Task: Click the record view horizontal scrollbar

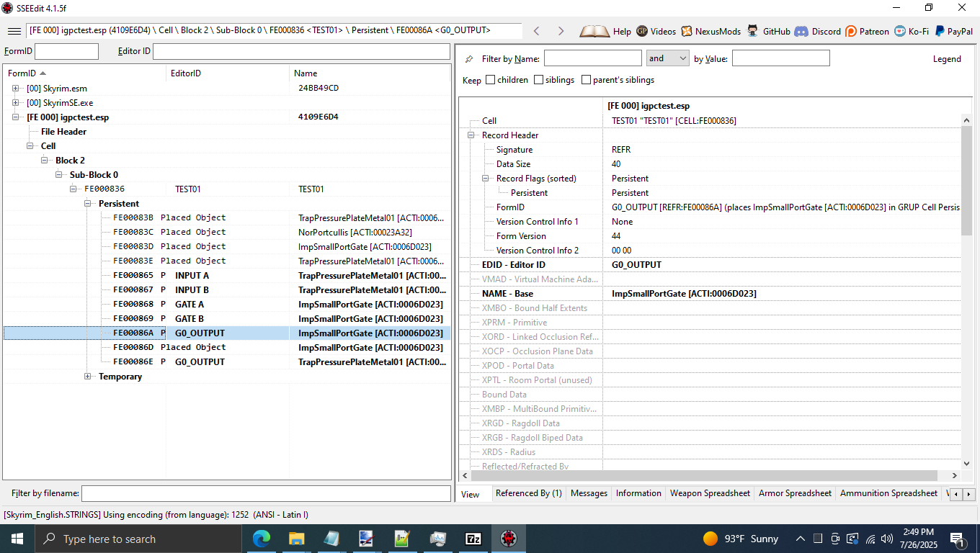Action: coord(705,475)
